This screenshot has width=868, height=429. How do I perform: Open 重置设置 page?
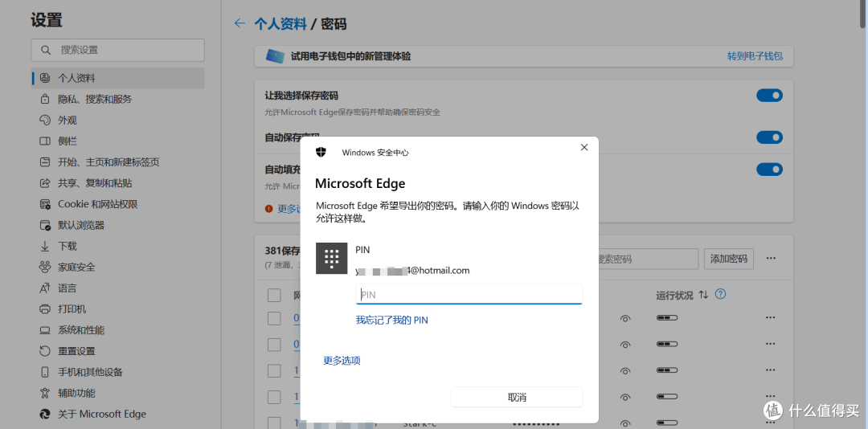pos(118,351)
